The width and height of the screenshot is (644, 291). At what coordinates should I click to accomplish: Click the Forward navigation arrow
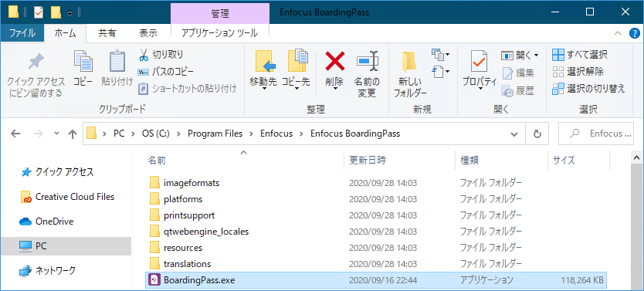[x=38, y=134]
